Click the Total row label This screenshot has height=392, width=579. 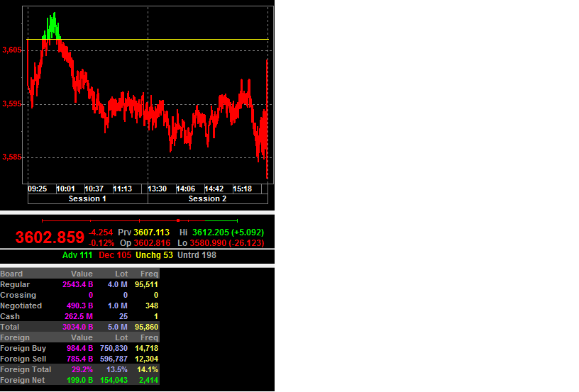click(x=10, y=327)
